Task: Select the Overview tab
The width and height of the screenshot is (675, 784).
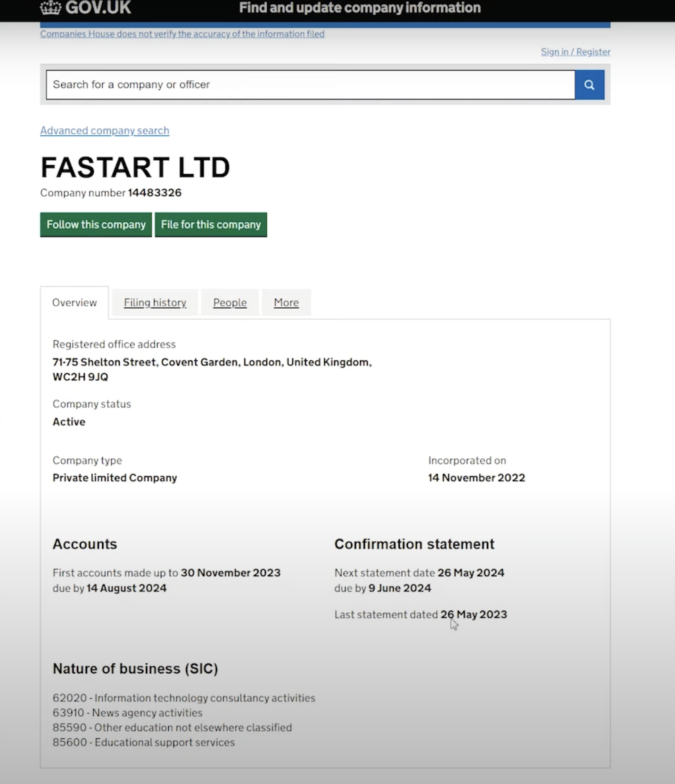Action: pyautogui.click(x=74, y=302)
